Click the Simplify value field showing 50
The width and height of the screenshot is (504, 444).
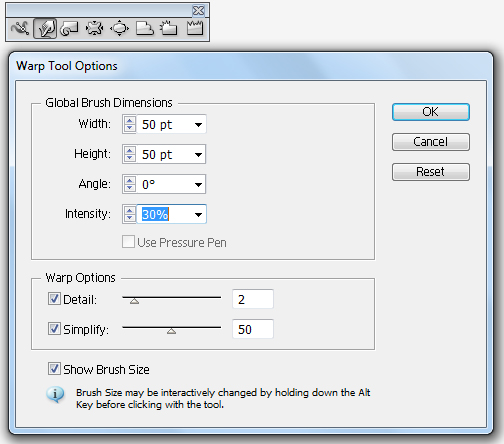(253, 329)
